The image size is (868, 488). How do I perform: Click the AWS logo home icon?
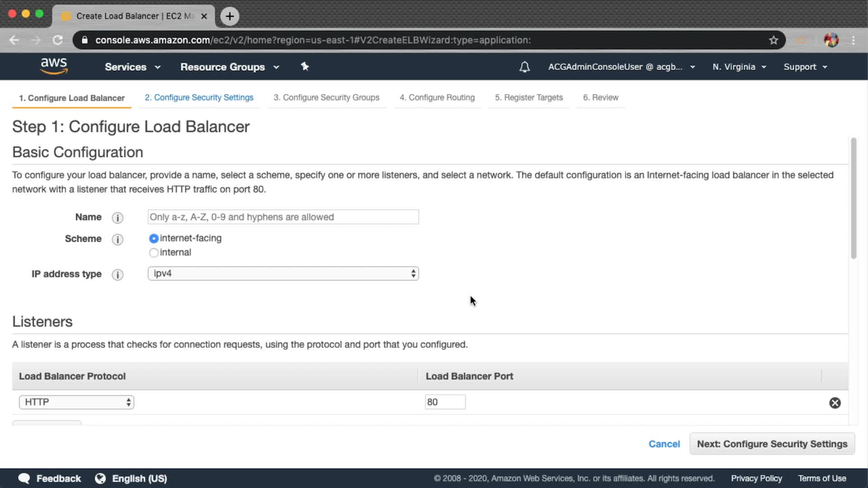coord(54,66)
